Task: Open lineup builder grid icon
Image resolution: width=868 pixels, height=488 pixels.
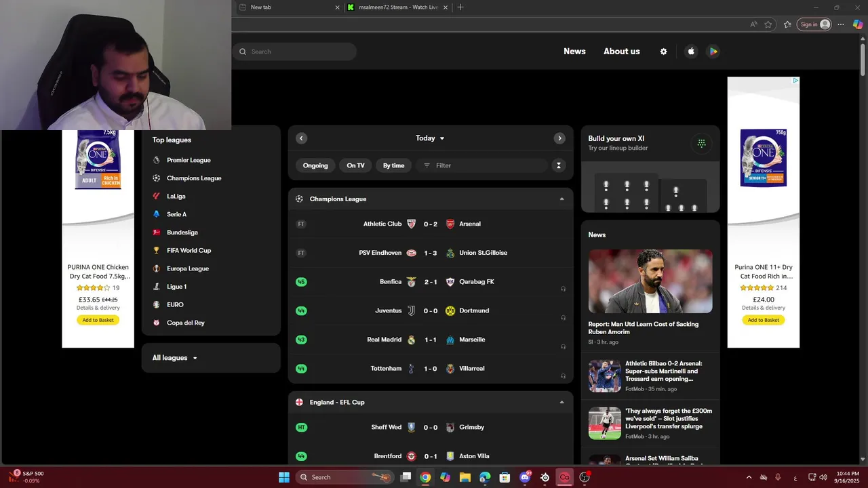Action: tap(701, 143)
